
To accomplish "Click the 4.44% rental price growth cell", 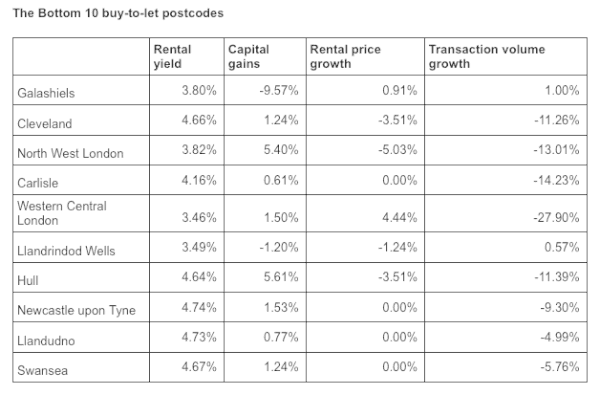I will coord(399,217).
